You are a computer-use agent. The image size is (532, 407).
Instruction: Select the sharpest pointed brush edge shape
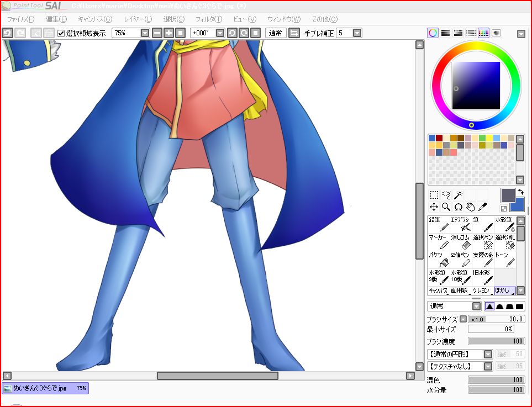click(x=489, y=306)
